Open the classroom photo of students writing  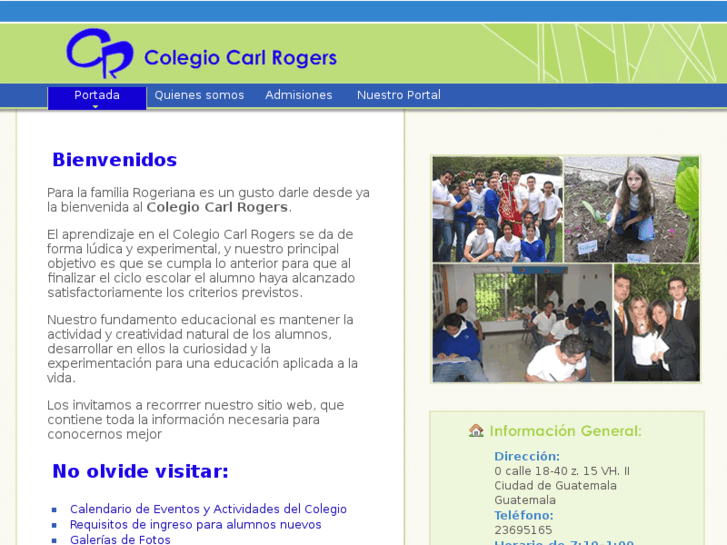coord(522,323)
